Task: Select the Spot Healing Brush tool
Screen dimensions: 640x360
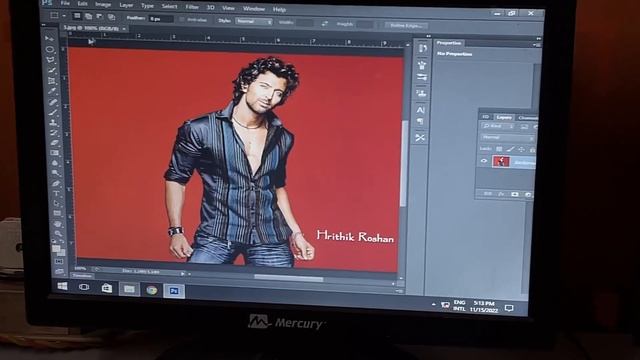Action: [52, 102]
